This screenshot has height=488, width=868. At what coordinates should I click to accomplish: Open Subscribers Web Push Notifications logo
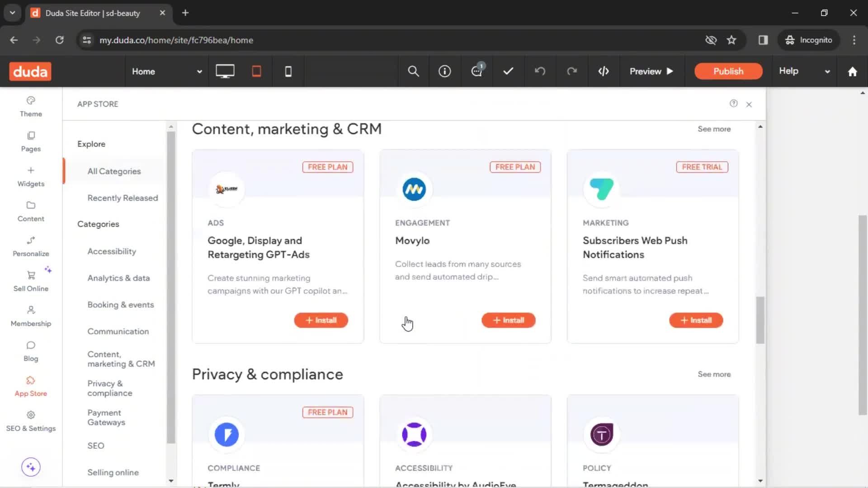pos(602,189)
